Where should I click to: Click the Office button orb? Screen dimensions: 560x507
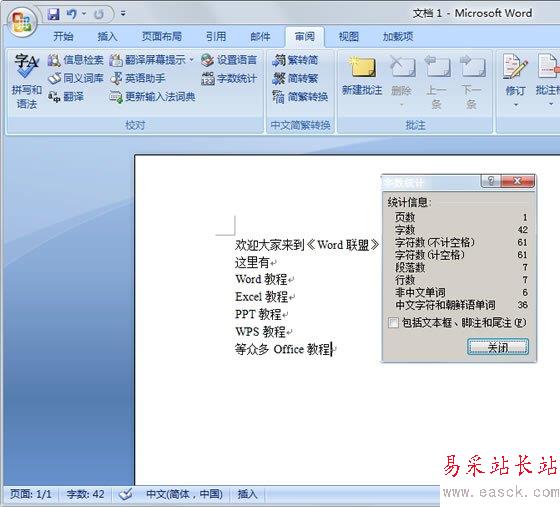click(22, 21)
